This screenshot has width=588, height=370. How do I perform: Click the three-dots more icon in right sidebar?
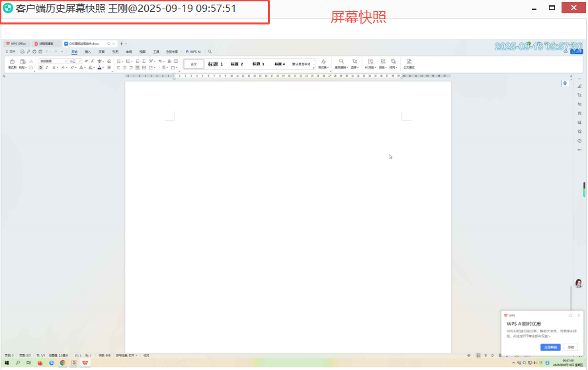click(x=579, y=150)
